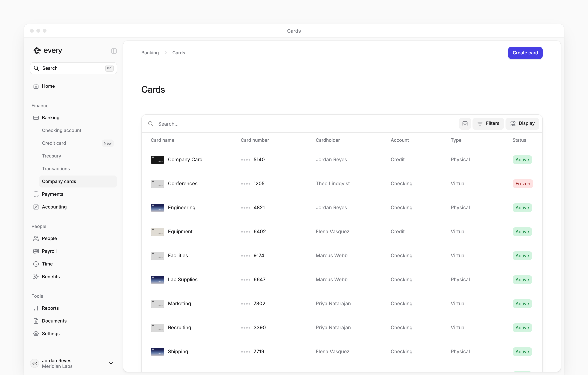
Task: Click the code embed icon button
Action: (x=465, y=124)
